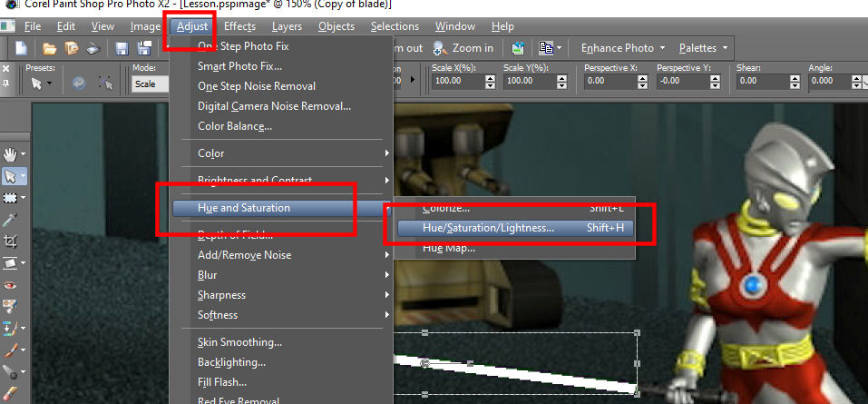Screen dimensions: 868x404
Task: Expand the Pick tool flyout arrow
Action: click(24, 176)
